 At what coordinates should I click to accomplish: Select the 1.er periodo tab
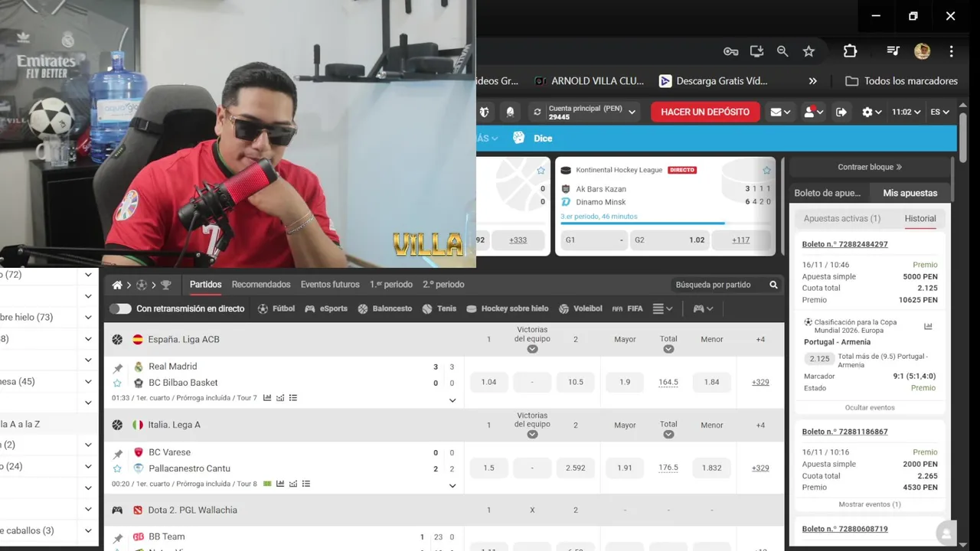coord(390,285)
